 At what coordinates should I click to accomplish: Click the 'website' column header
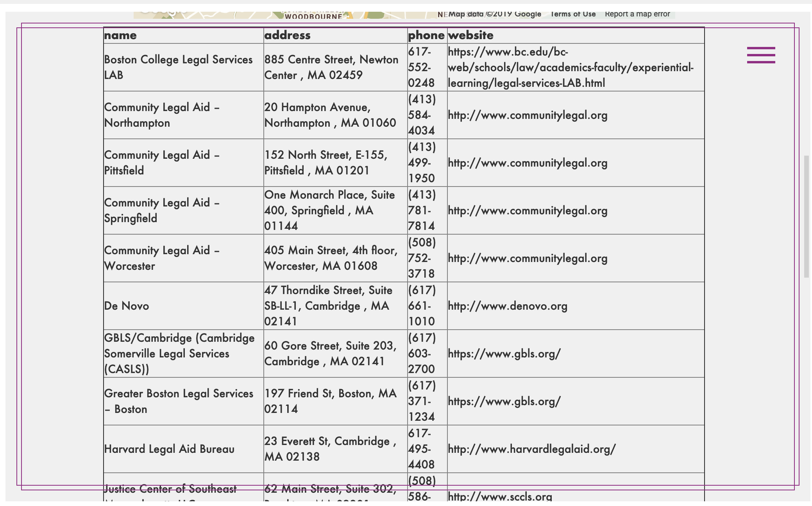pyautogui.click(x=470, y=36)
